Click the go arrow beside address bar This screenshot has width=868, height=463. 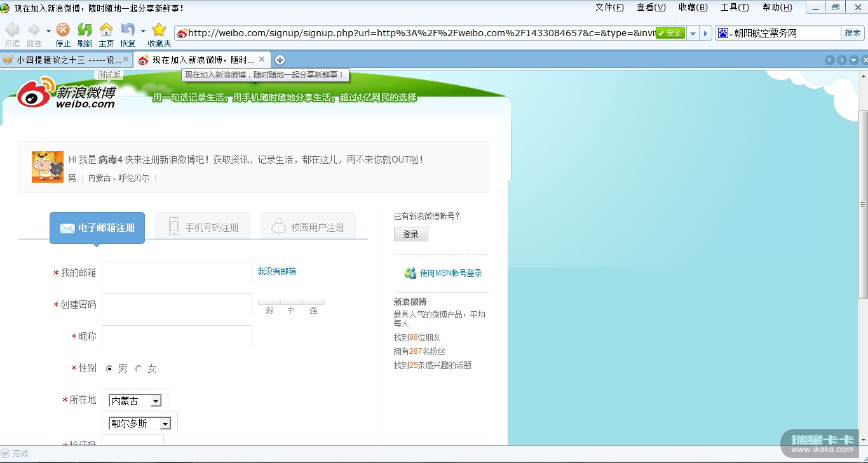pyautogui.click(x=706, y=33)
